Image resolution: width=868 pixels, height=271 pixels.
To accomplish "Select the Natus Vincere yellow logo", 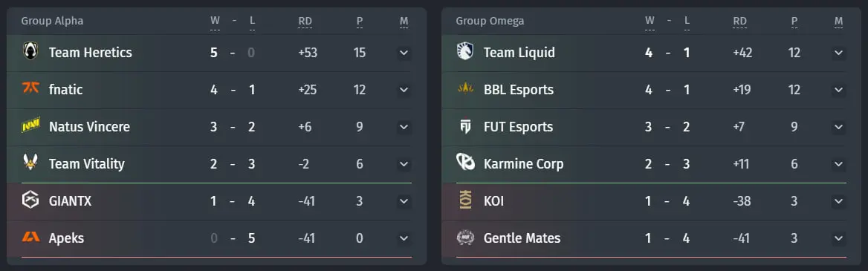I will [x=30, y=127].
